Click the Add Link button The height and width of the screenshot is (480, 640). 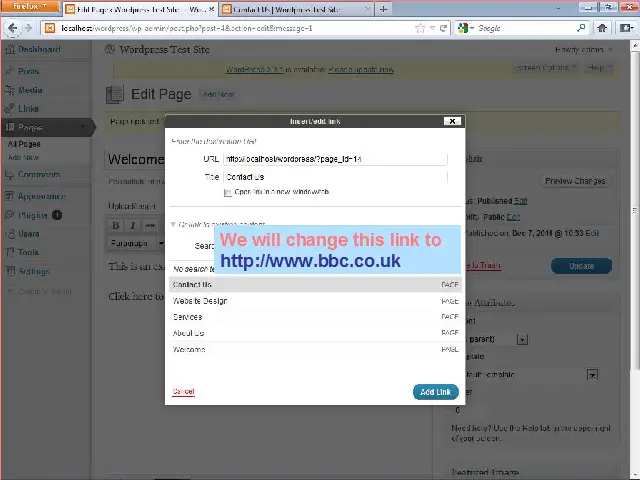point(436,392)
